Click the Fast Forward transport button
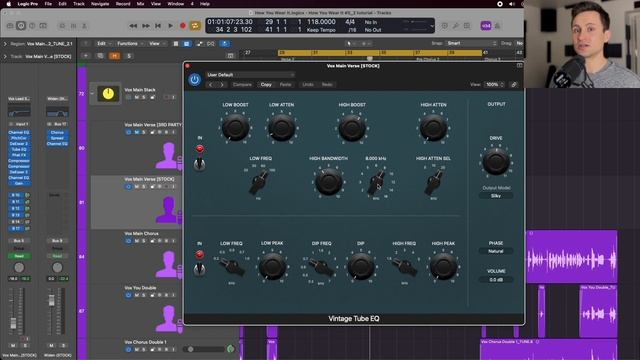Screen dimensions: 640x360 click(146, 26)
